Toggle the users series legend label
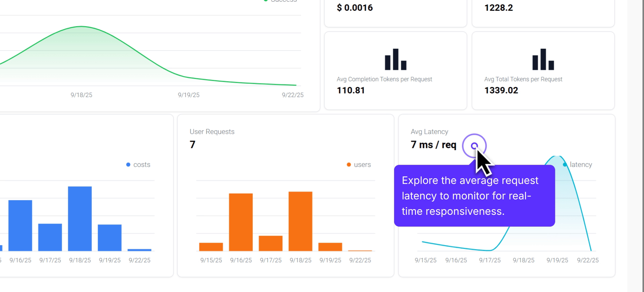Image resolution: width=644 pixels, height=292 pixels. 362,164
